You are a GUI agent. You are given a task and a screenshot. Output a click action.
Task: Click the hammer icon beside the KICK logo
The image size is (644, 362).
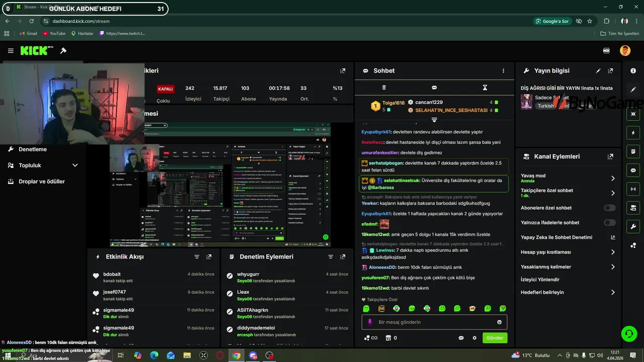[x=63, y=51]
